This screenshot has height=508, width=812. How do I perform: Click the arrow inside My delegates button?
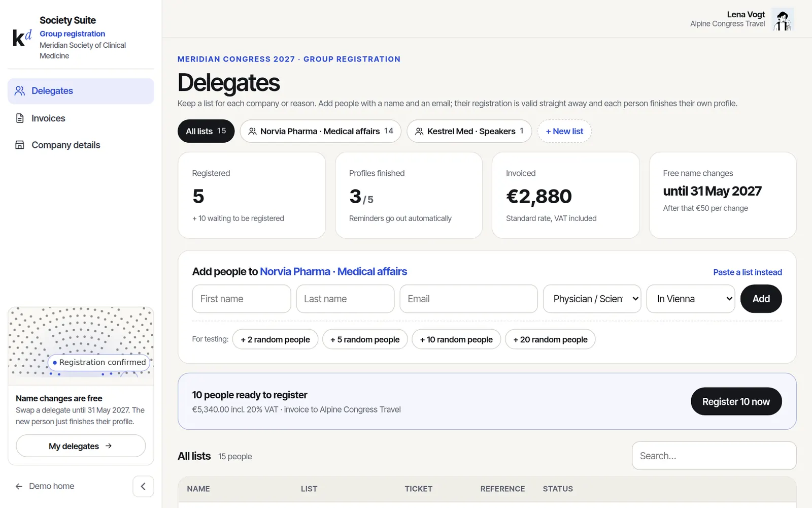[109, 446]
